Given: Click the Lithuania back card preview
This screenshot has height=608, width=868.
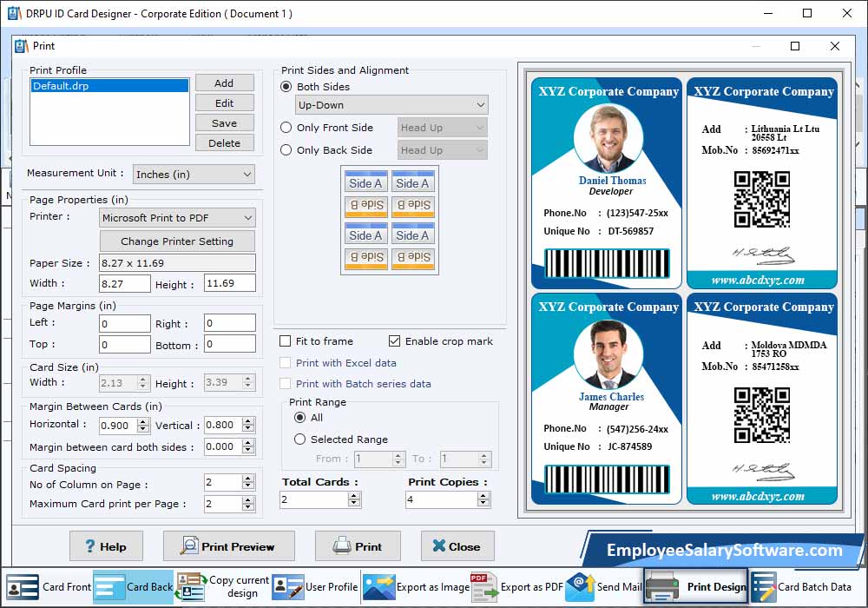Looking at the screenshot, I should tap(762, 183).
